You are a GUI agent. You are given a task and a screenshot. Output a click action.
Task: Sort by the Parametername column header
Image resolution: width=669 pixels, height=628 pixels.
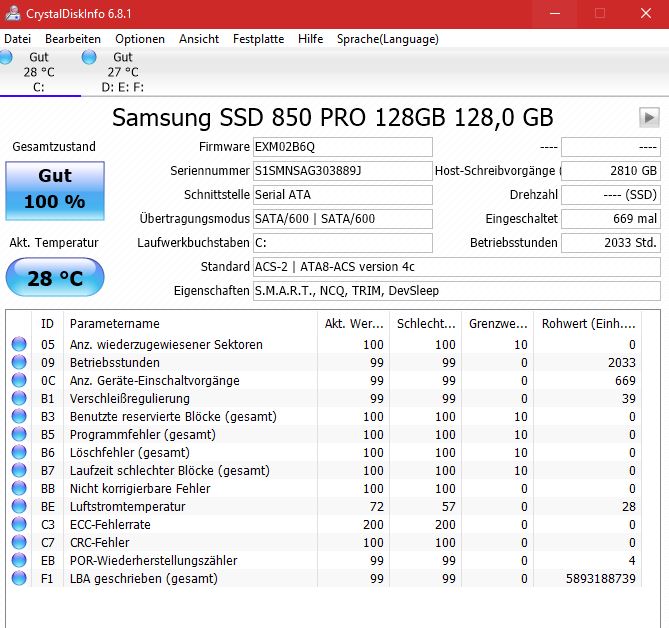click(190, 323)
